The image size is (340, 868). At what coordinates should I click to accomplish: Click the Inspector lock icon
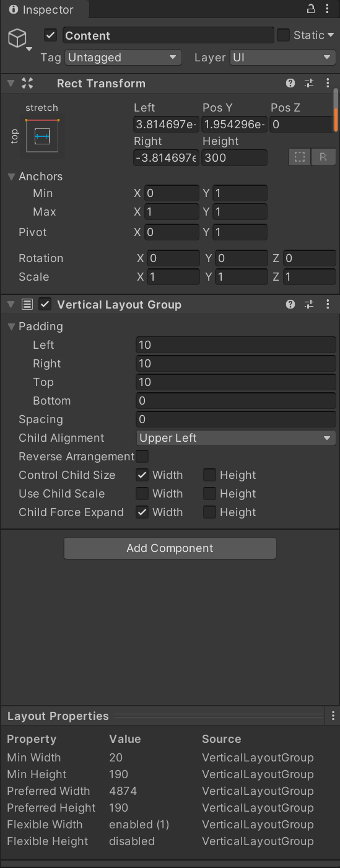pos(311,9)
